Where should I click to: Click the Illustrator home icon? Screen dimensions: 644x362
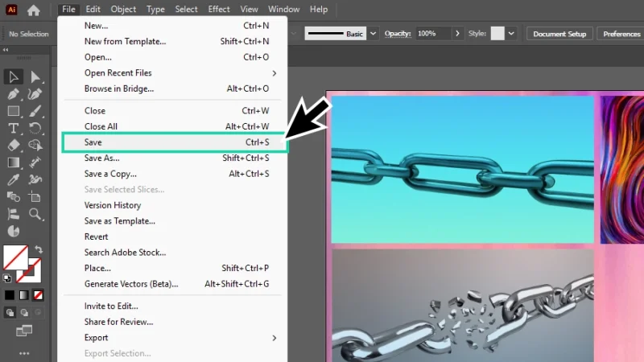coord(33,10)
